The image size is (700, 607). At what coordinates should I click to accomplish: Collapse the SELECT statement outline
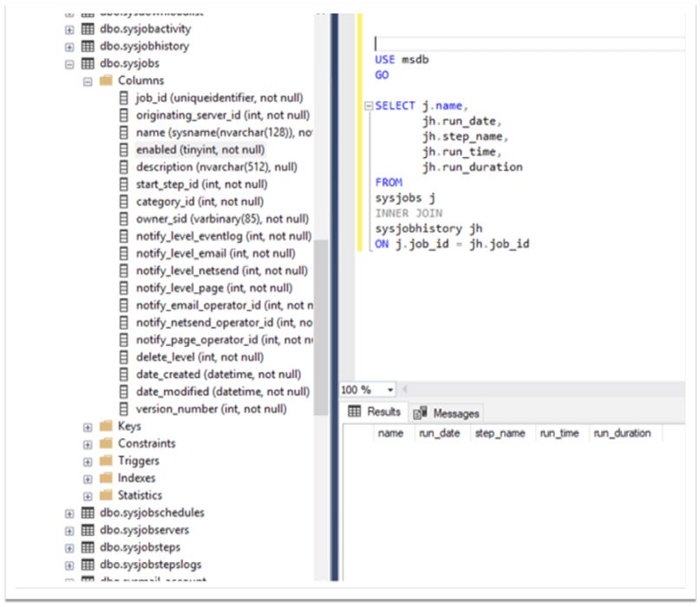click(369, 106)
